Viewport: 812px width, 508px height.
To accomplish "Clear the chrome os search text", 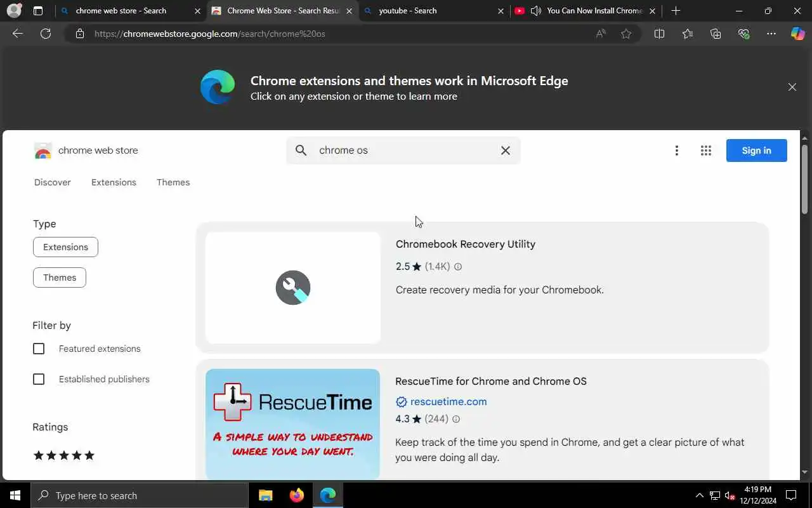I will tap(506, 150).
